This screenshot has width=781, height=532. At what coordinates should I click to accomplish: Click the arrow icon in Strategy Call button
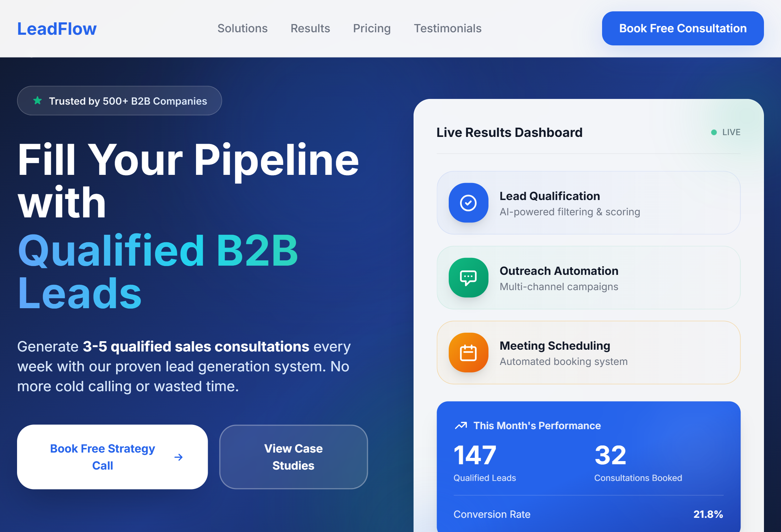pyautogui.click(x=179, y=457)
